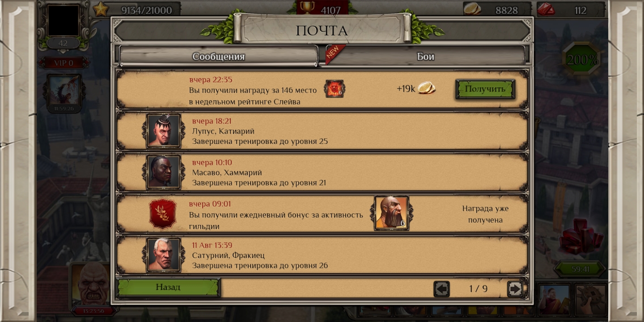Go back with the Назад button
Screen dimensions: 644x322
tap(168, 288)
